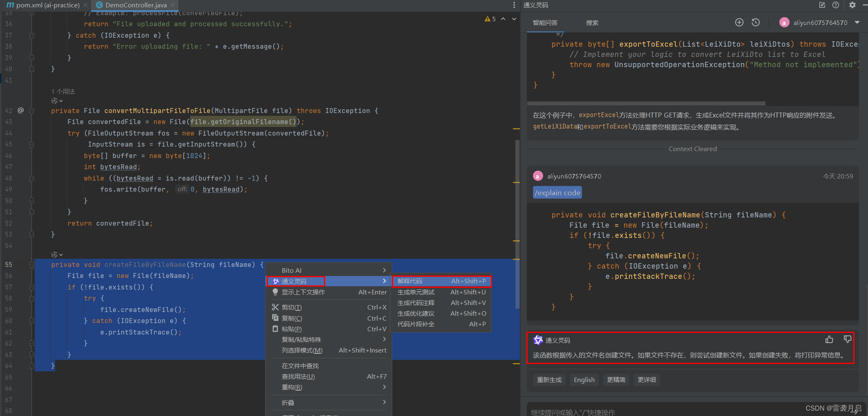Screen dimensions: 868x416
Task: Click the 1 个用法 usages hint
Action: point(63,91)
